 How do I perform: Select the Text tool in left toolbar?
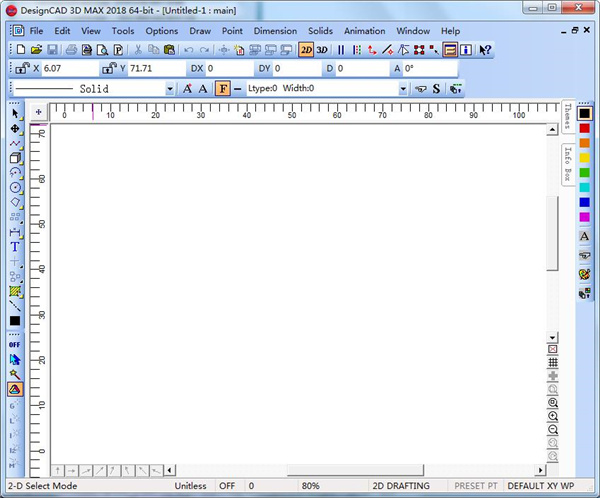[15, 246]
